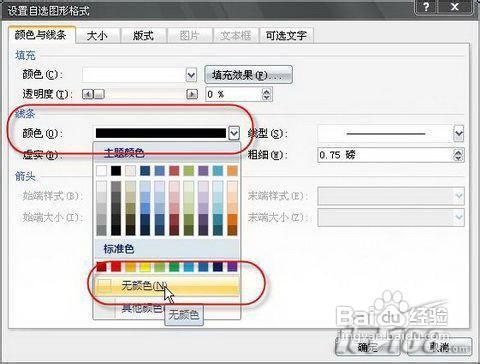
Task: Close the 设置自选图形格式 dialog
Action: click(x=455, y=7)
